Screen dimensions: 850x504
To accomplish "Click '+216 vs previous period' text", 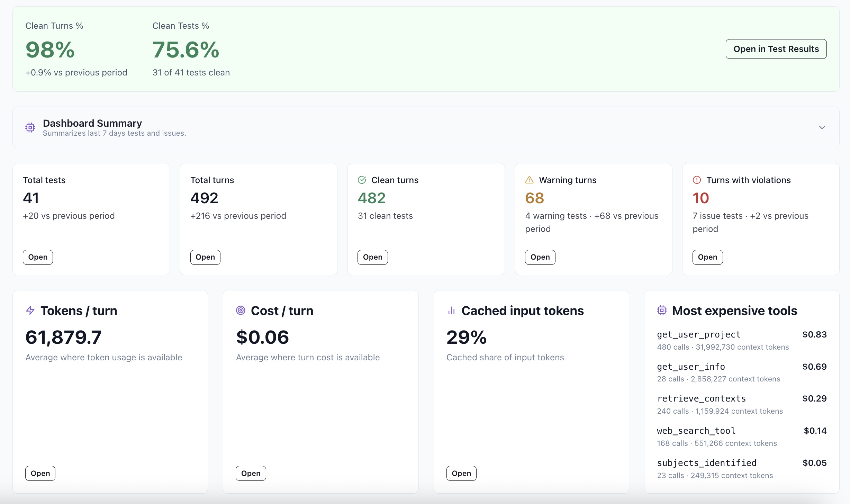I will point(238,216).
